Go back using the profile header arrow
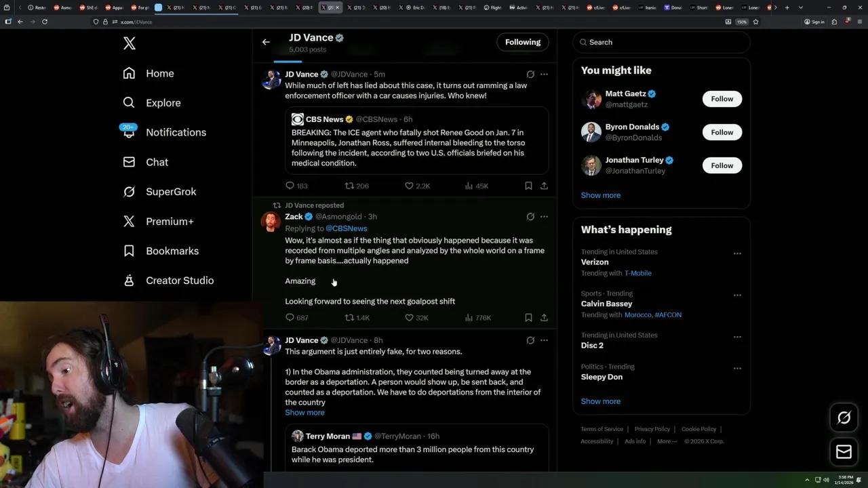868x488 pixels. tap(266, 42)
